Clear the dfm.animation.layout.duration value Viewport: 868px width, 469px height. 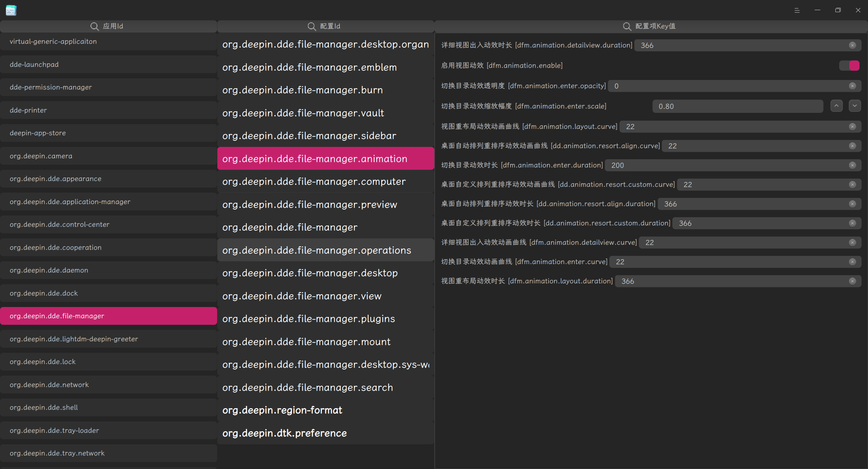pyautogui.click(x=852, y=281)
